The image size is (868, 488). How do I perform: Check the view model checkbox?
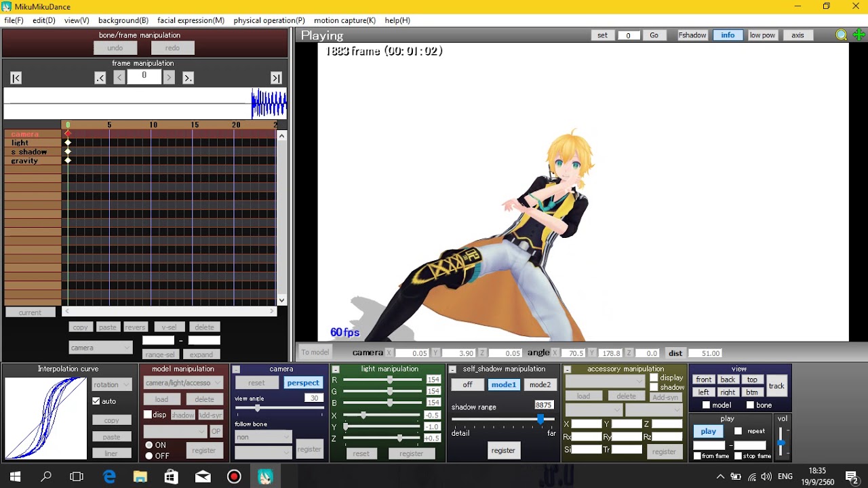[706, 405]
